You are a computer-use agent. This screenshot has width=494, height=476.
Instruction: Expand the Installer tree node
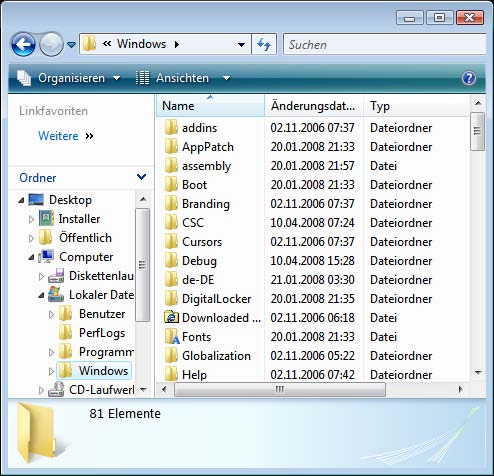(31, 219)
